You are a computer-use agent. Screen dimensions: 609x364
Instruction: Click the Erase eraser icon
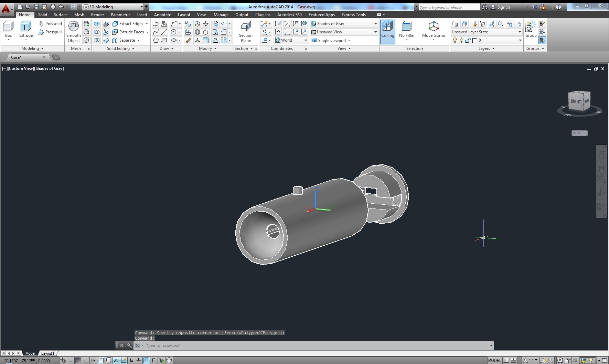tap(188, 40)
